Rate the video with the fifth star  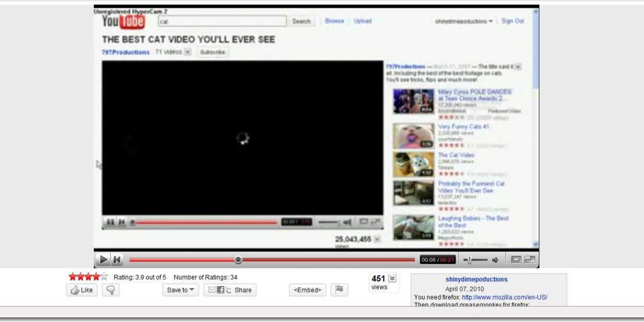[x=104, y=277]
